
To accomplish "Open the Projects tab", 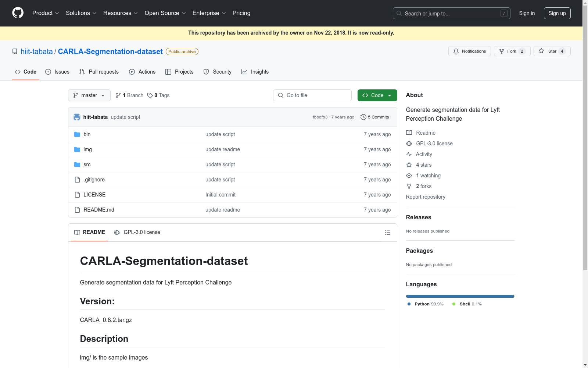I will point(179,72).
